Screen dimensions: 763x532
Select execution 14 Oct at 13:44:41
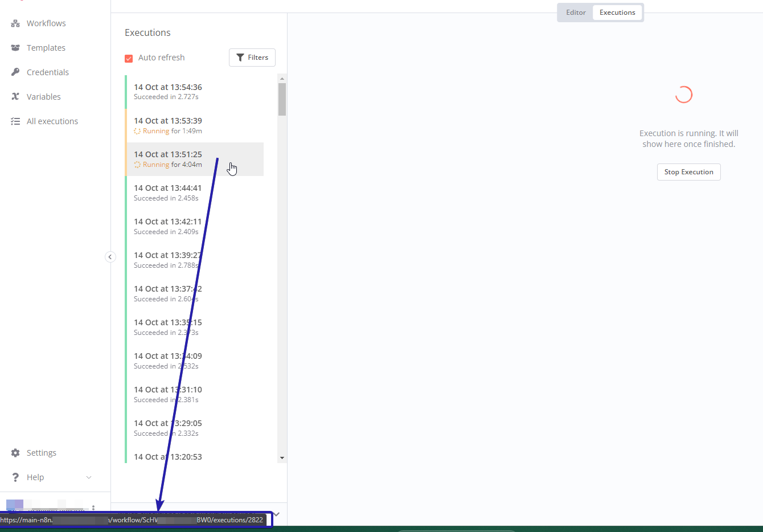click(194, 193)
